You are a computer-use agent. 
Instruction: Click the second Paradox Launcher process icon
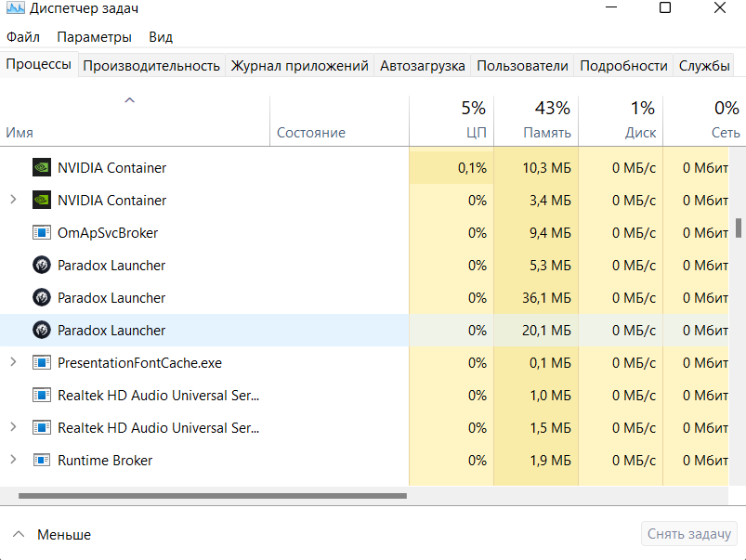[x=41, y=297]
